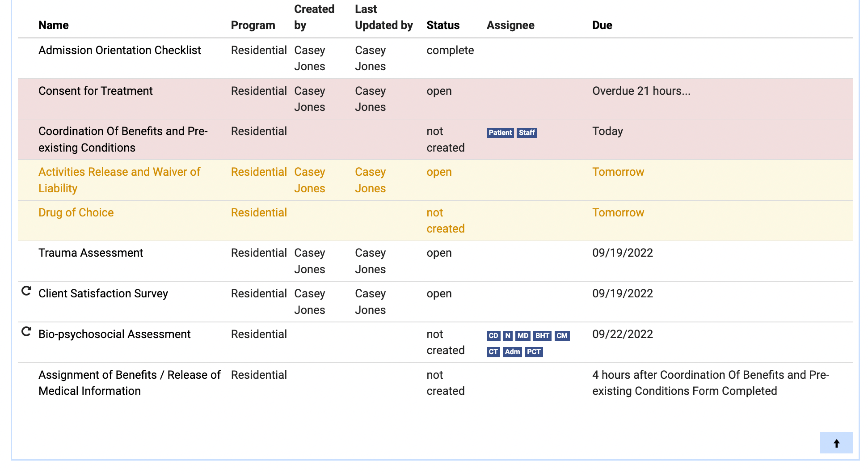Click 'open' status of Trauma Assessment
868x474 pixels.
point(439,253)
